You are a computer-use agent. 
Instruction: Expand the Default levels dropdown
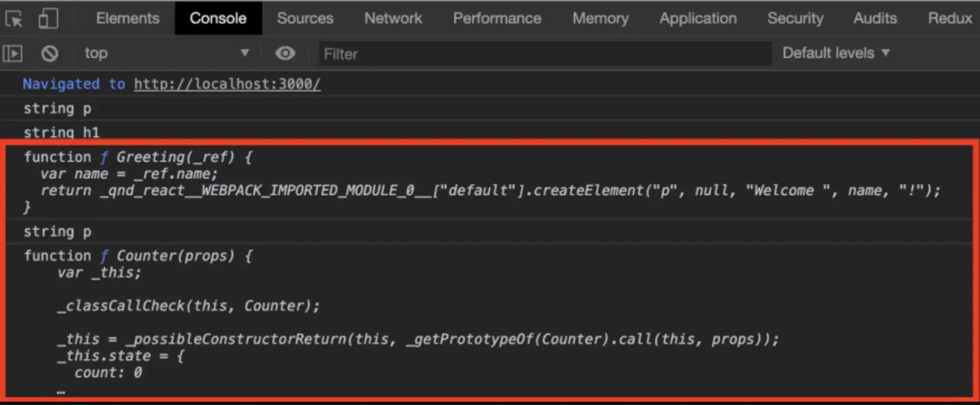[835, 53]
